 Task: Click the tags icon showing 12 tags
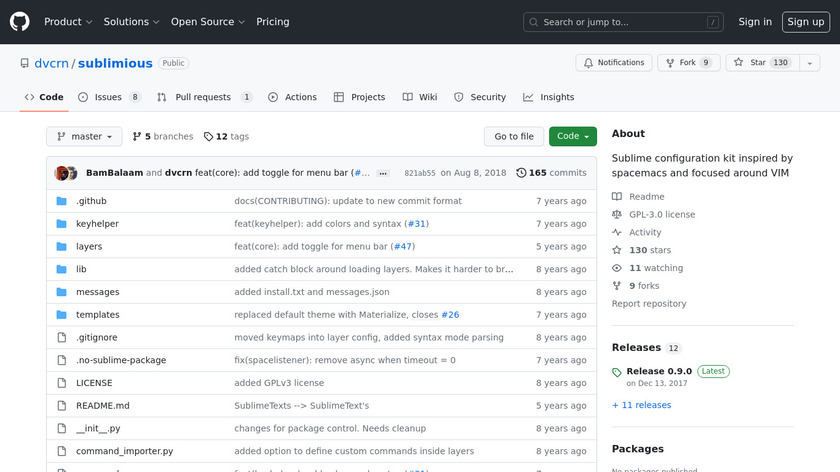(x=209, y=137)
